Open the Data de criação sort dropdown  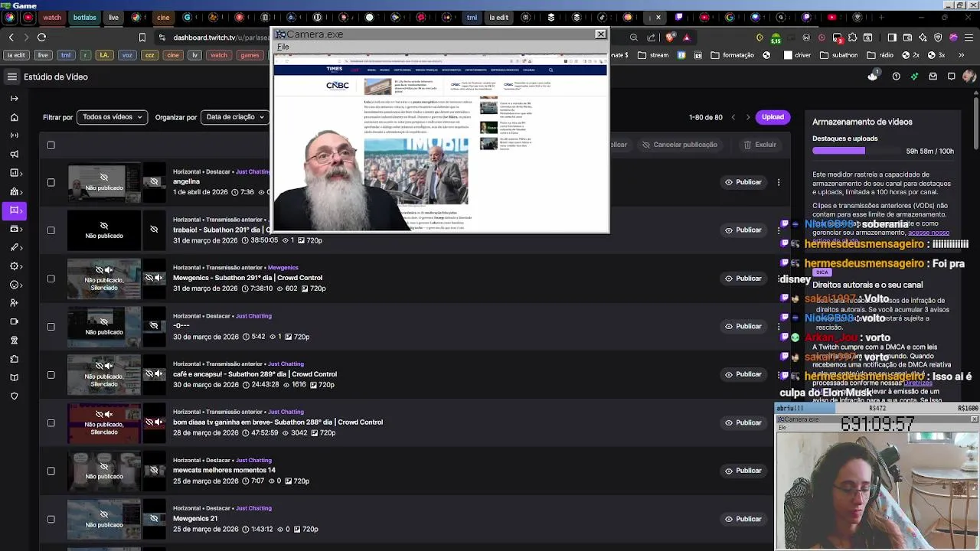coord(235,117)
